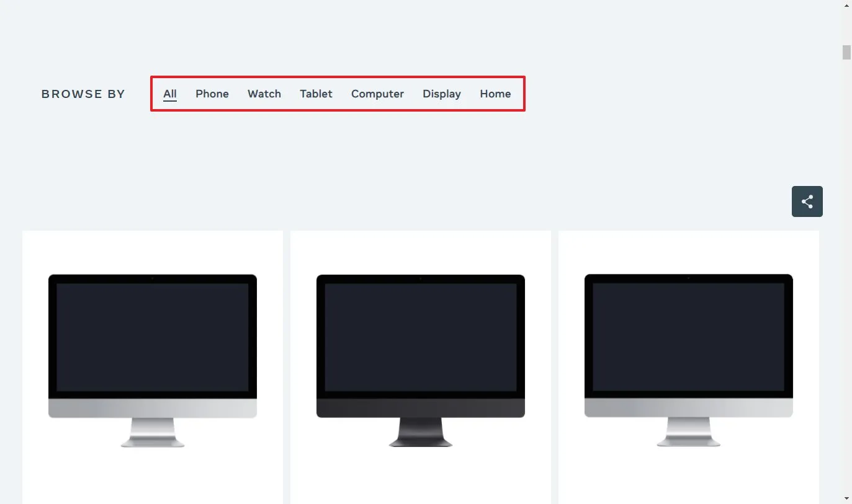852x504 pixels.
Task: Show Tablet mockups
Action: coord(316,94)
